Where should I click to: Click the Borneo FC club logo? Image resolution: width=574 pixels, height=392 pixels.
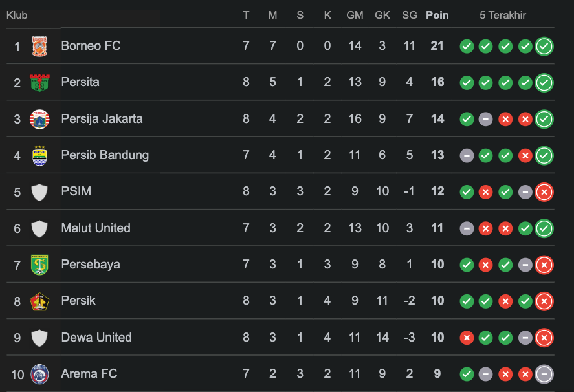[x=39, y=47]
